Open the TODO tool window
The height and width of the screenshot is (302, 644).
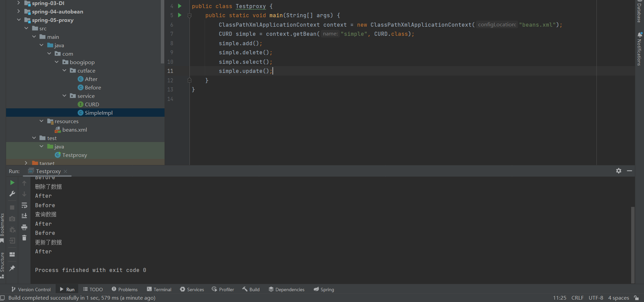click(x=93, y=290)
